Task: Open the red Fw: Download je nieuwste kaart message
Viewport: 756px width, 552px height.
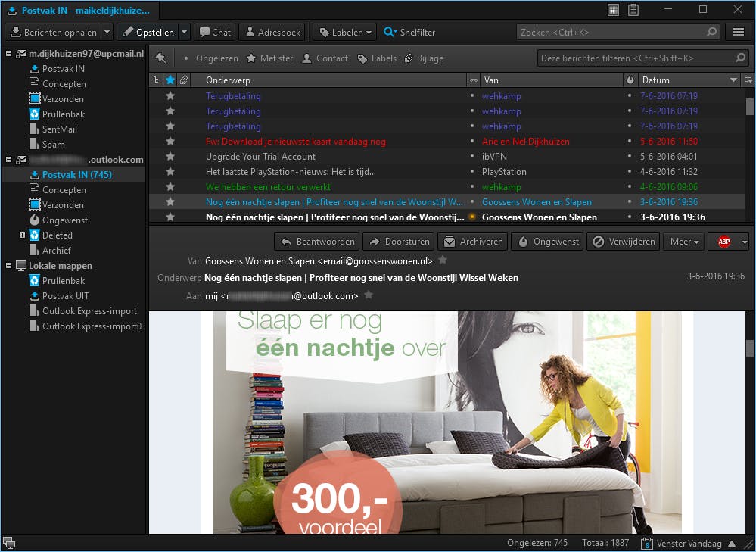Action: coord(296,142)
